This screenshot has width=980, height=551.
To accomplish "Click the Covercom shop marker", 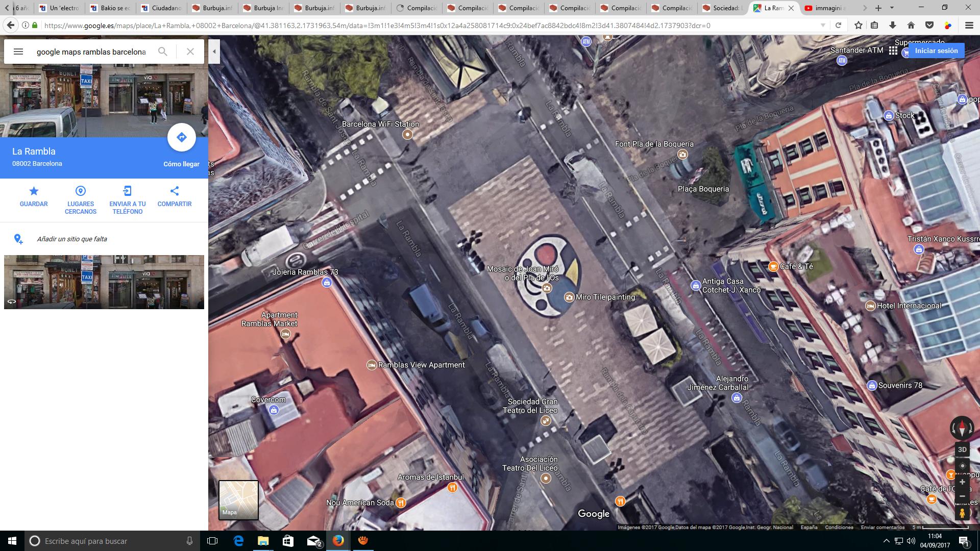I will pos(274,410).
